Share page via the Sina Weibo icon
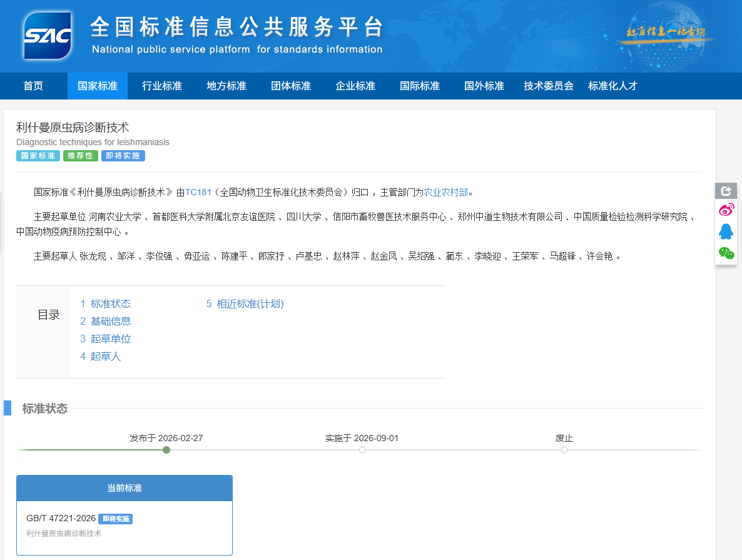The width and height of the screenshot is (742, 560). (726, 210)
